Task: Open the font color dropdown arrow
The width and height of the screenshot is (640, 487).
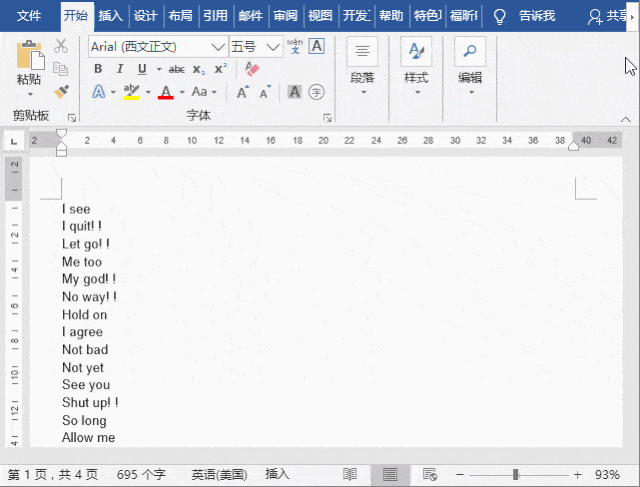Action: 182,92
